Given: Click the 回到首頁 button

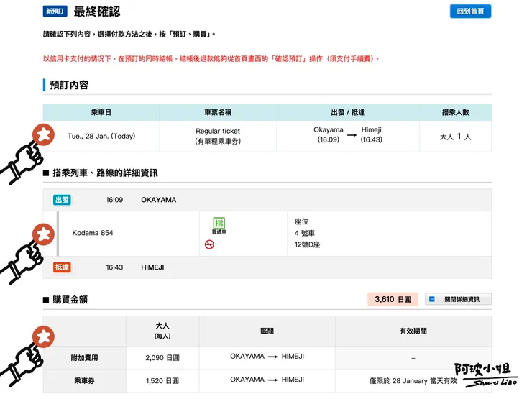Looking at the screenshot, I should click(470, 12).
